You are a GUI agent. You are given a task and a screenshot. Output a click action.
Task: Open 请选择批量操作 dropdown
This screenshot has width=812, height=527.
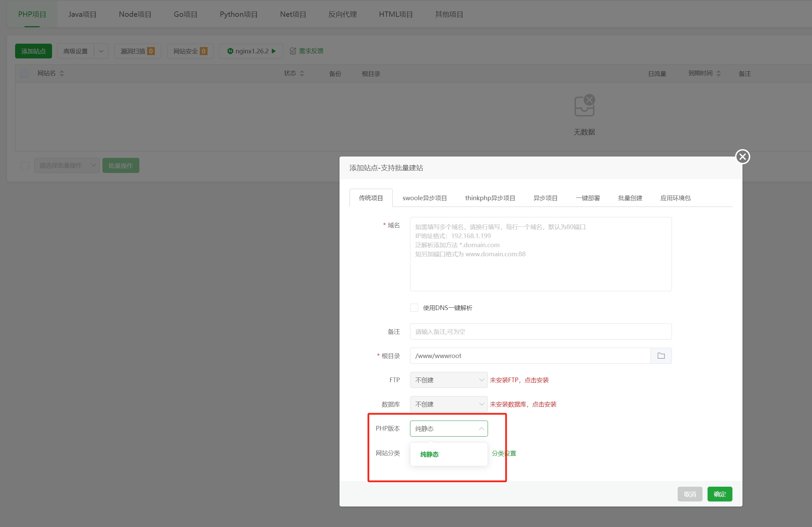point(67,166)
